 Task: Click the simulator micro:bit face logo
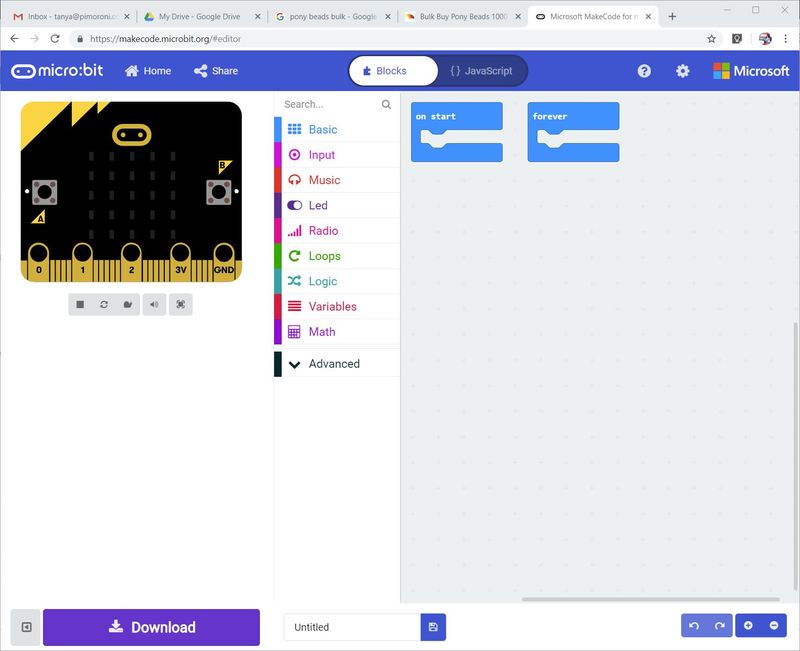coord(132,135)
